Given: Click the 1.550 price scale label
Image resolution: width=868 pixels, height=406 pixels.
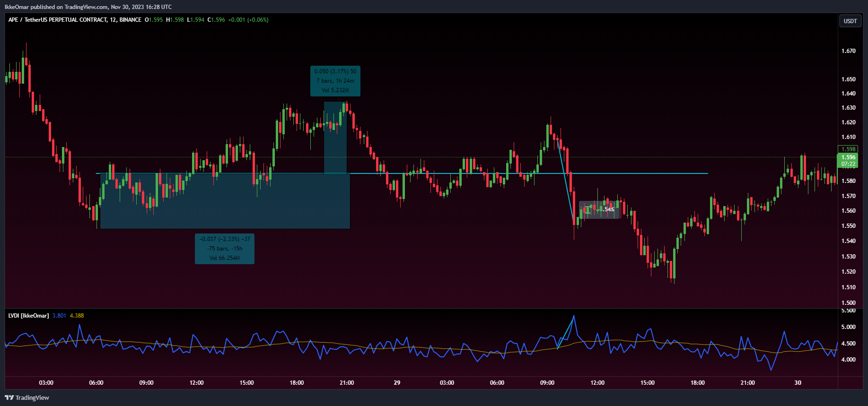Looking at the screenshot, I should [x=848, y=226].
